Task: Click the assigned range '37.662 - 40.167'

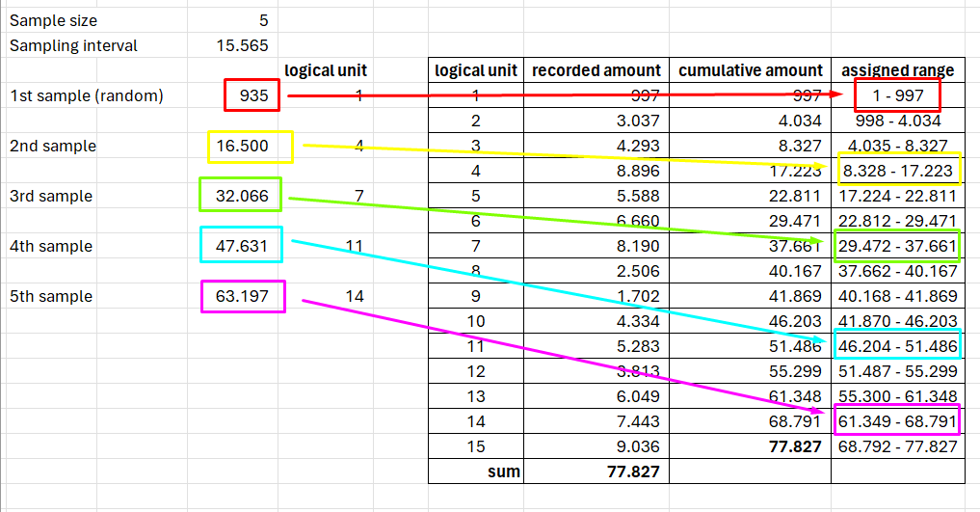Action: (898, 271)
